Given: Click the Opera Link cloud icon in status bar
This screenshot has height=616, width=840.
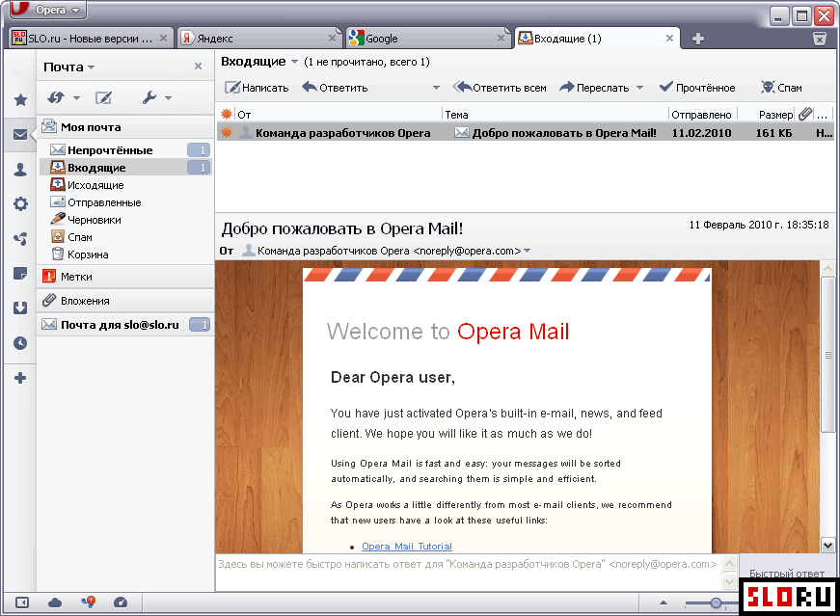Looking at the screenshot, I should tap(55, 603).
